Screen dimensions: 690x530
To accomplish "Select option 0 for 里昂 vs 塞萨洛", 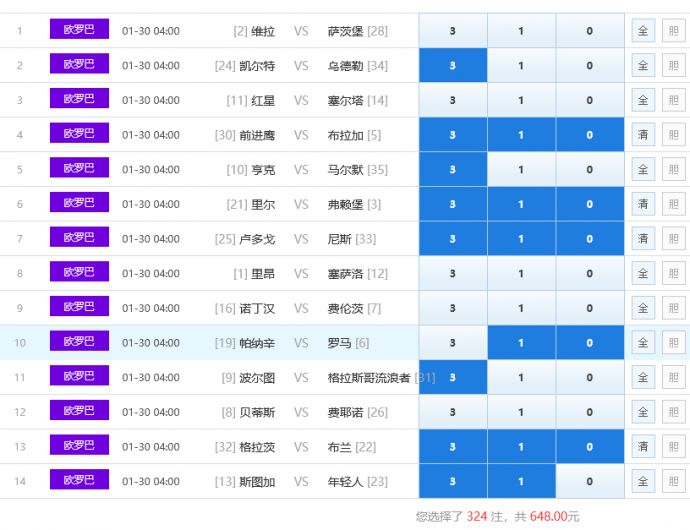I will pos(589,274).
